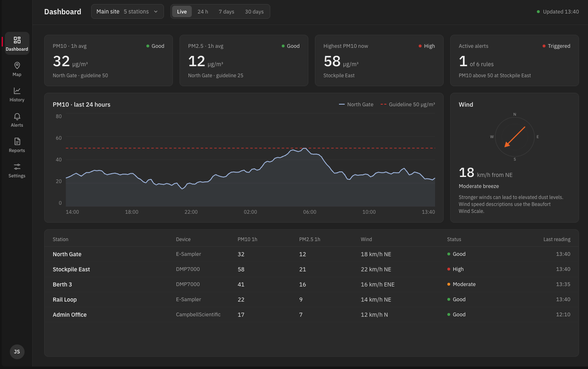
Task: Toggle the North Gate legend series
Action: 356,105
